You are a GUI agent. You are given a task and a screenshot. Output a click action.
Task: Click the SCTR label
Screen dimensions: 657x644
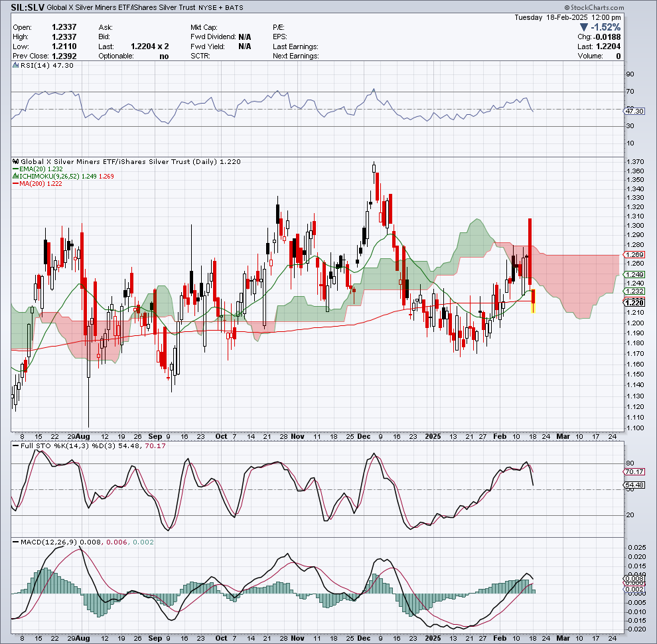point(200,56)
